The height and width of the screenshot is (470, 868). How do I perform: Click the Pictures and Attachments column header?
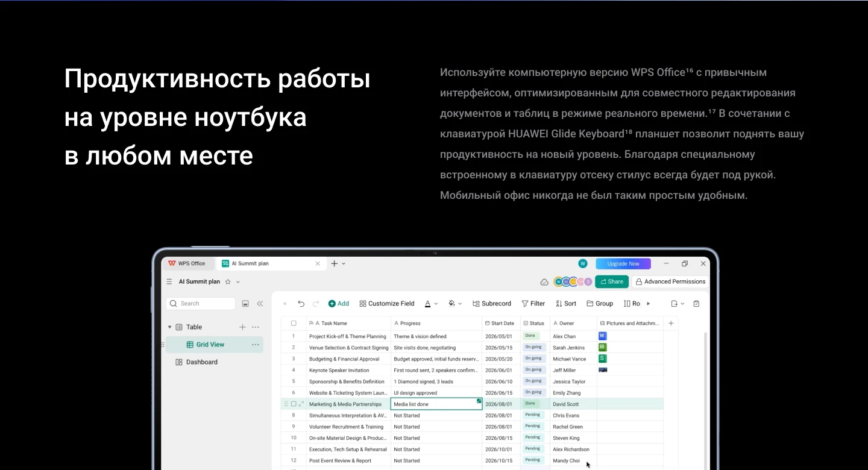click(631, 323)
